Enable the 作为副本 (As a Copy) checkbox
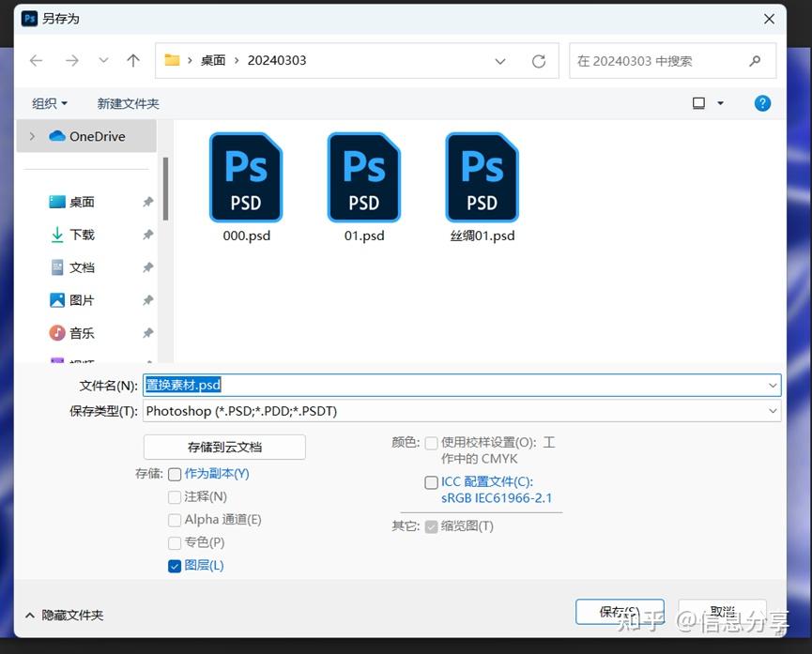The height and width of the screenshot is (654, 812). pos(175,474)
